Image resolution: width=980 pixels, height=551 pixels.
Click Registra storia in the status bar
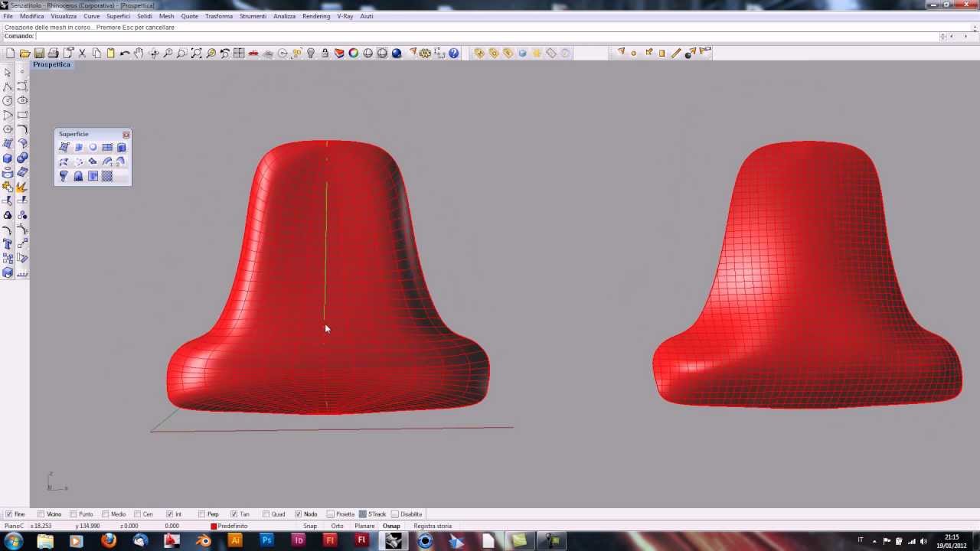pyautogui.click(x=433, y=526)
